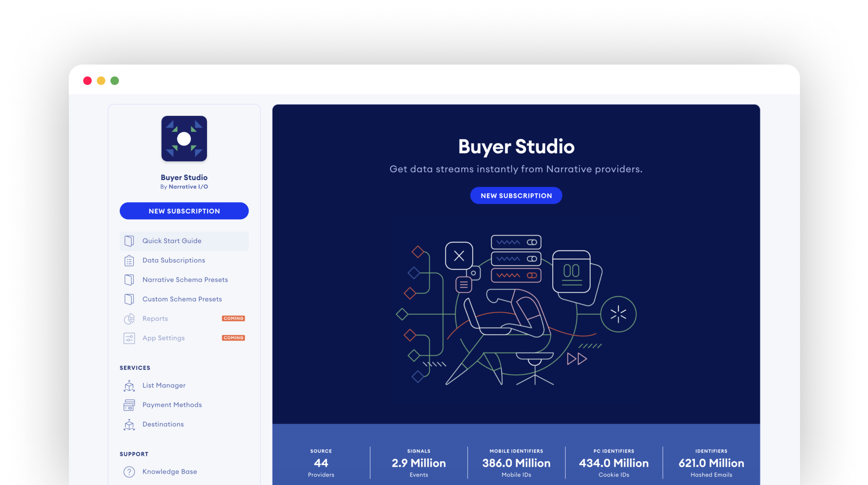The width and height of the screenshot is (868, 485).
Task: Click the Narrative I/O author link
Action: (x=188, y=187)
